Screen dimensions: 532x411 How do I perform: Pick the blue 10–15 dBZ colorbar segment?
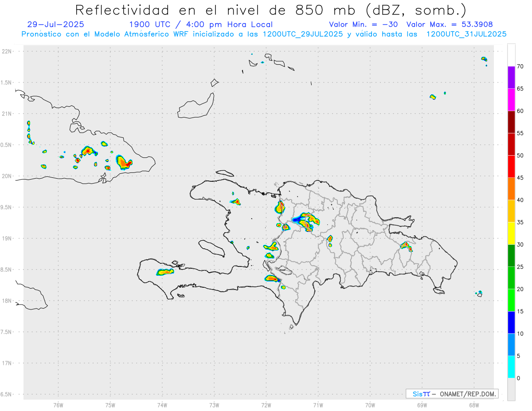[511, 322]
